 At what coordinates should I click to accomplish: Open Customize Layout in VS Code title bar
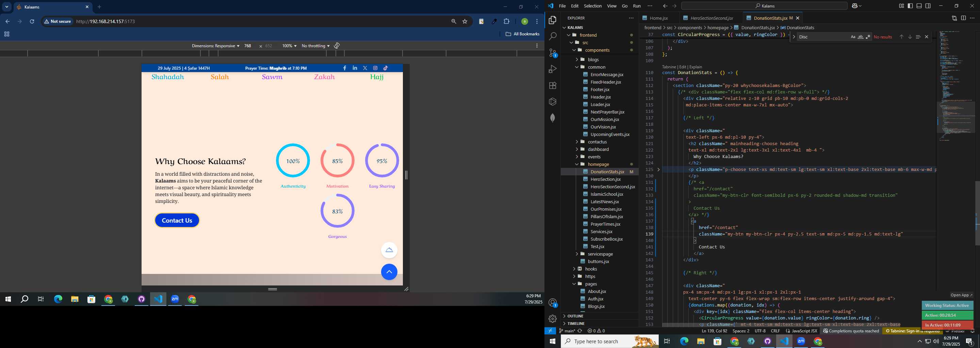point(901,6)
